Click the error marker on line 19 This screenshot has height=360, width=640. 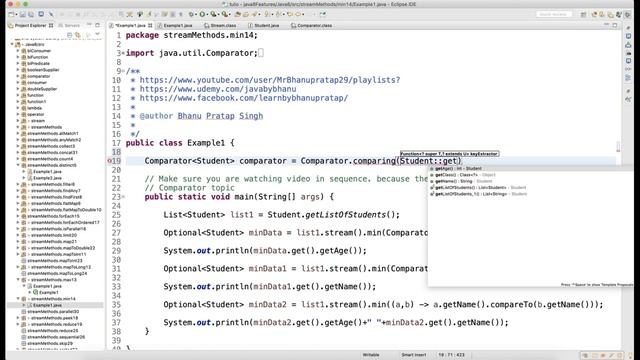click(x=110, y=161)
